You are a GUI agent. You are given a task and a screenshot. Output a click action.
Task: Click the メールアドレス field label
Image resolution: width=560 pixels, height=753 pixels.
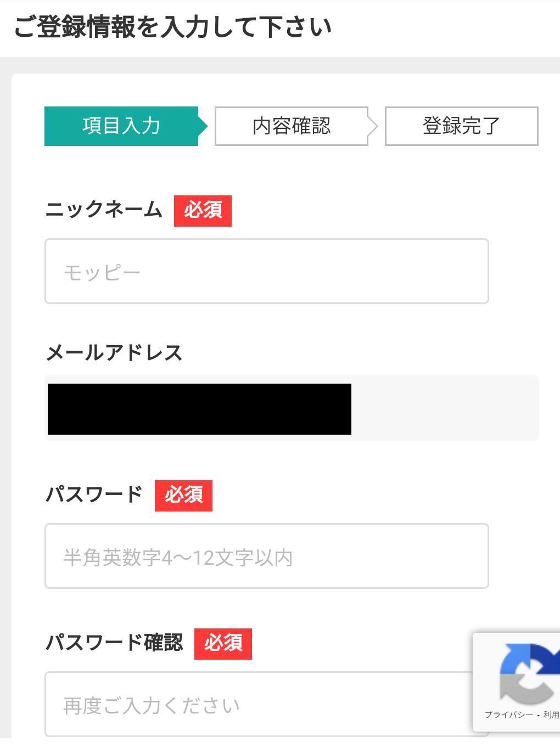point(114,352)
